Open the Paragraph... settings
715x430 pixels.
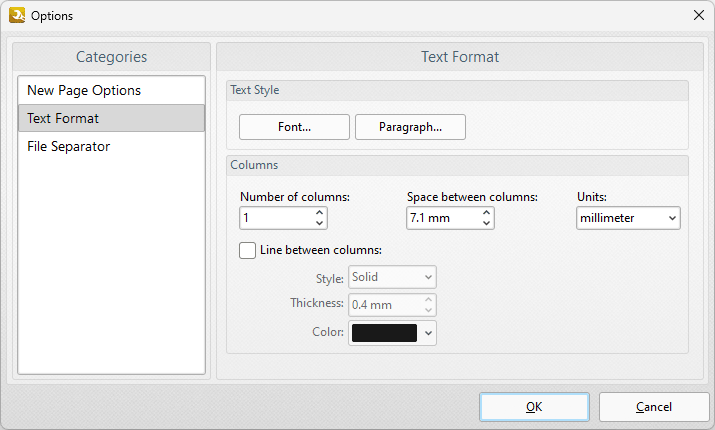pyautogui.click(x=410, y=127)
